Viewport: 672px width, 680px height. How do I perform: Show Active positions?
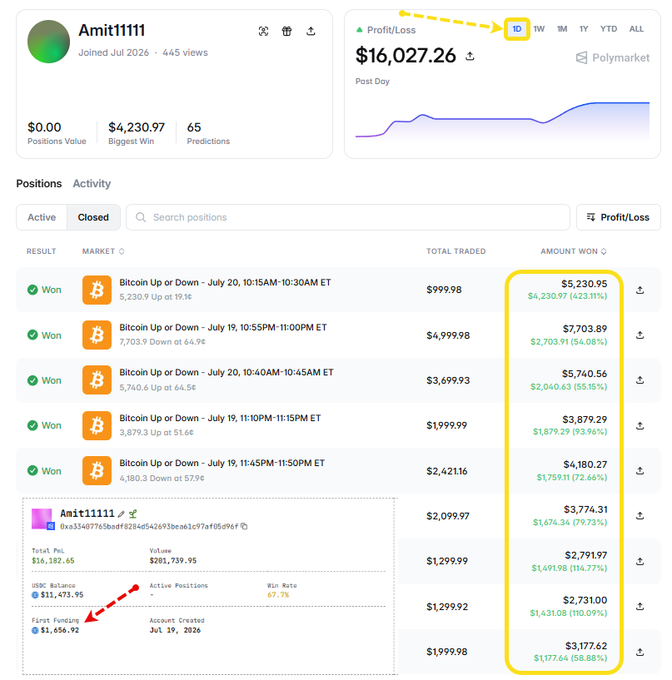pyautogui.click(x=42, y=217)
